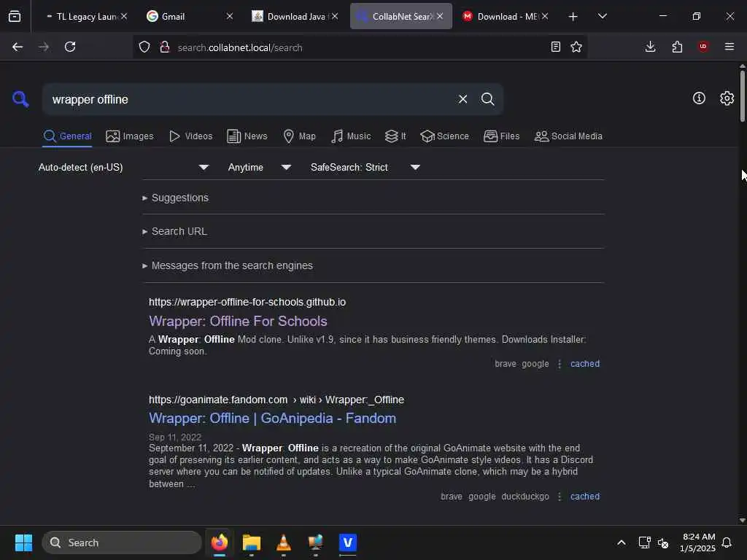747x560 pixels.
Task: Click the wrapper-offline-for-schools.github.io URL
Action: (x=247, y=303)
